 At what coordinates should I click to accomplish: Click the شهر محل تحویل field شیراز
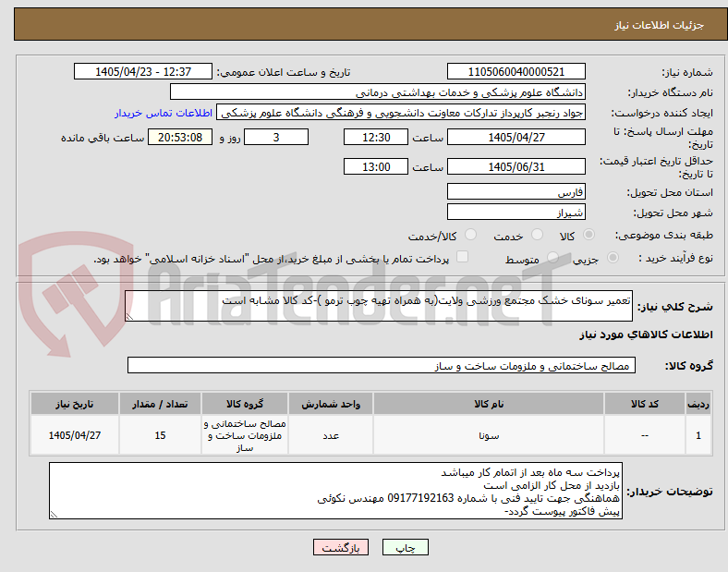tap(516, 212)
